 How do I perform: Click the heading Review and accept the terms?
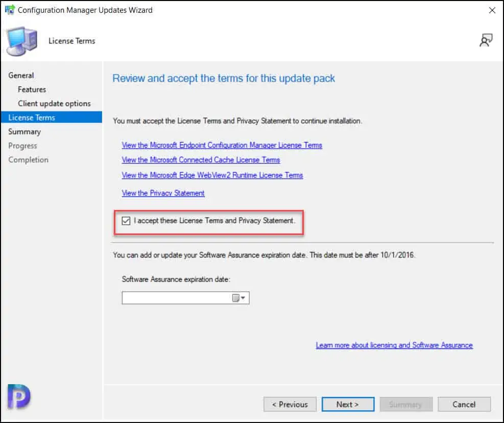223,78
